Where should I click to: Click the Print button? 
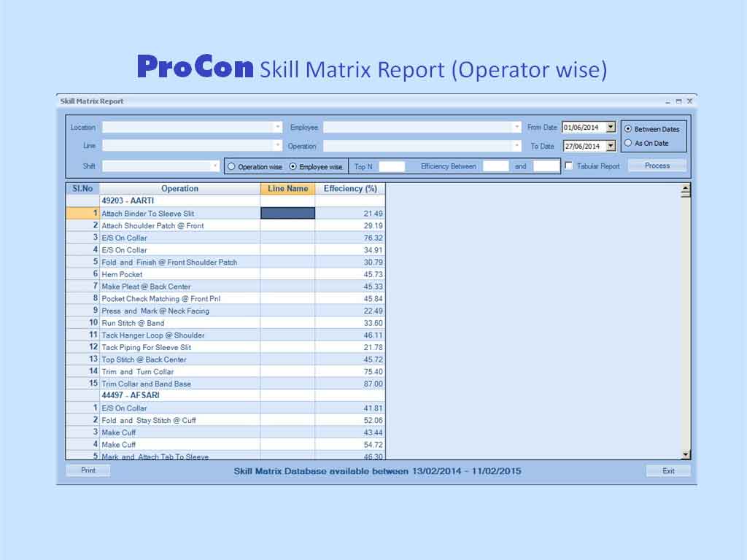coord(88,470)
